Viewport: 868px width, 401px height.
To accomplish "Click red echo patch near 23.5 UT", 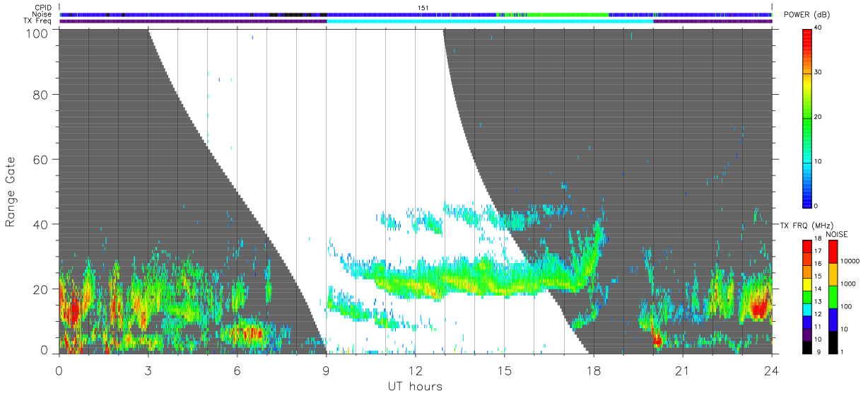I will pos(760,307).
